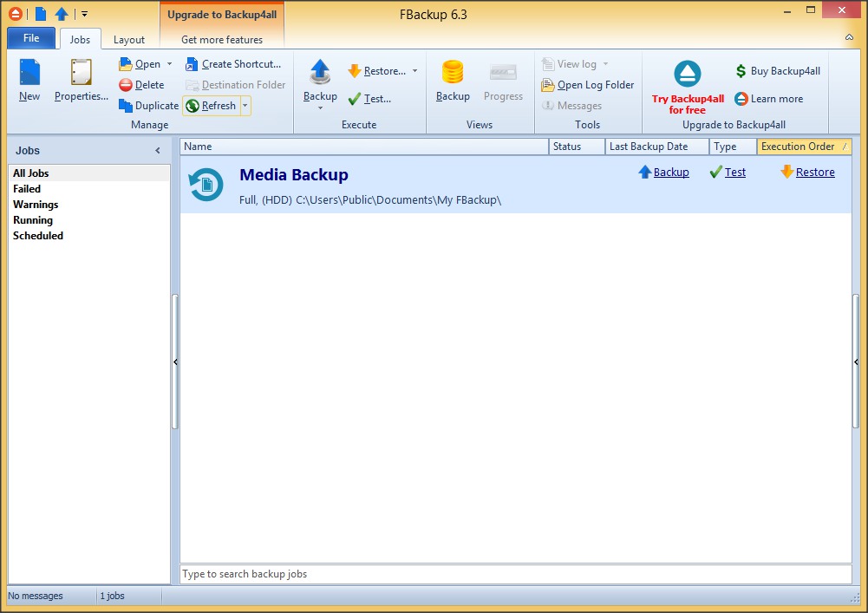Click Buy Backup4all dollar button
This screenshot has height=613, width=868.
(778, 71)
